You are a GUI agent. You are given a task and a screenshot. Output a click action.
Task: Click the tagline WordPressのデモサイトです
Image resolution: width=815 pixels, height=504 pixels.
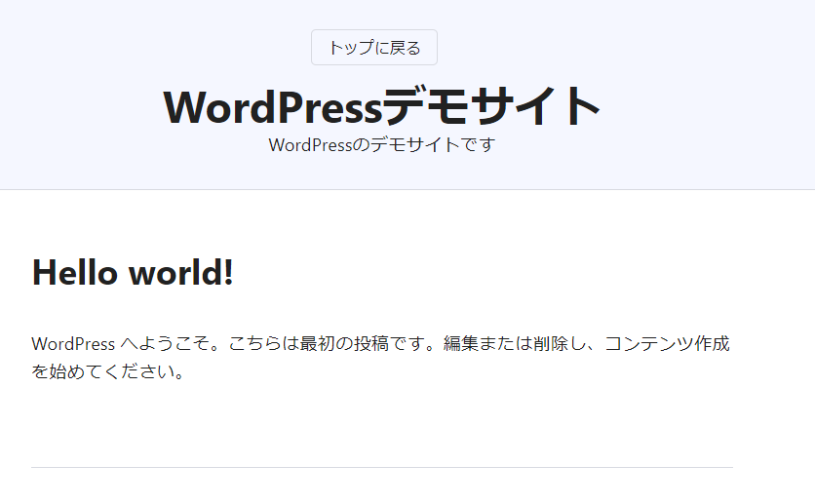pos(381,145)
